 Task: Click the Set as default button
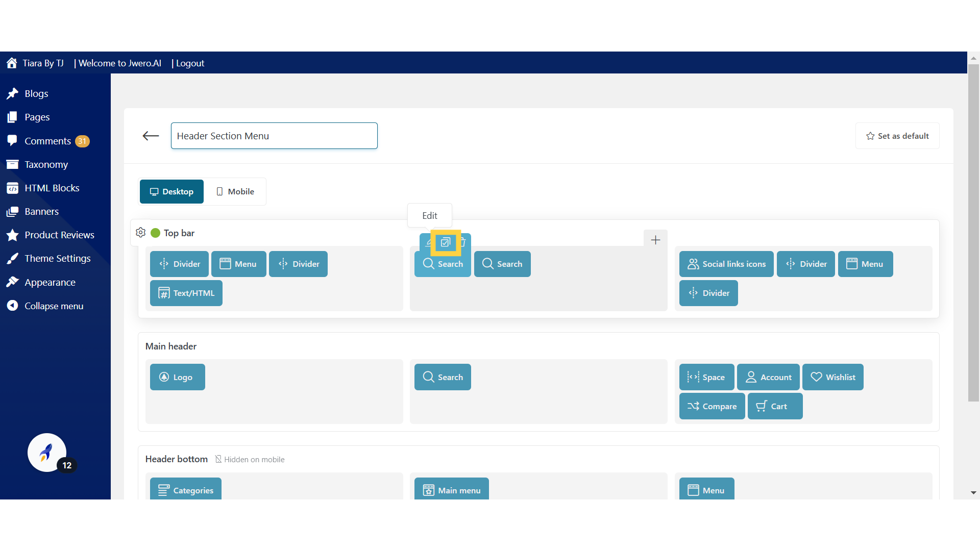point(897,136)
